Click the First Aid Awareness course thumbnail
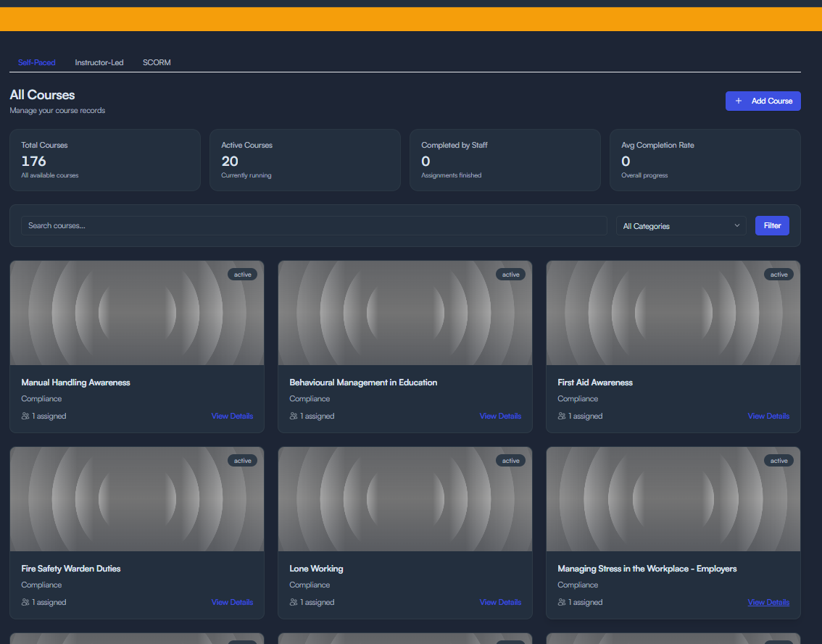822x644 pixels. point(673,313)
